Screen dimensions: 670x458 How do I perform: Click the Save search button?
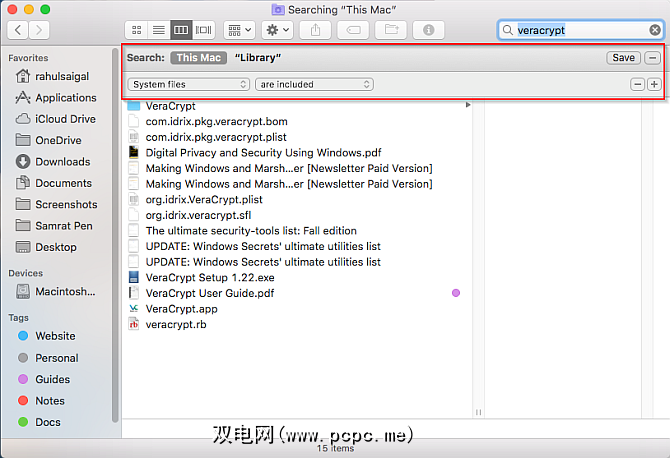click(x=623, y=58)
